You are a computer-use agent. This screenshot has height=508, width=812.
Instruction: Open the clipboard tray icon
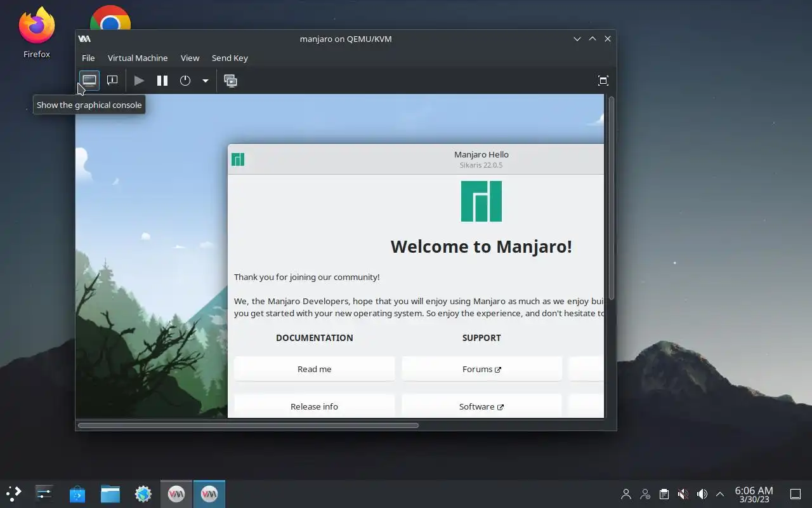(664, 494)
